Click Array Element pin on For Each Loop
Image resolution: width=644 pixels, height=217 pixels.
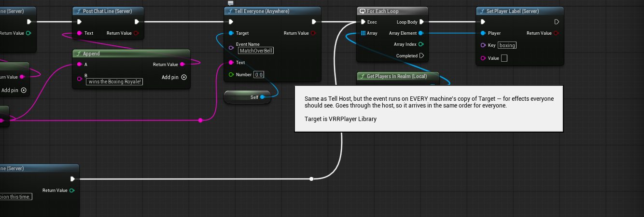pyautogui.click(x=421, y=33)
